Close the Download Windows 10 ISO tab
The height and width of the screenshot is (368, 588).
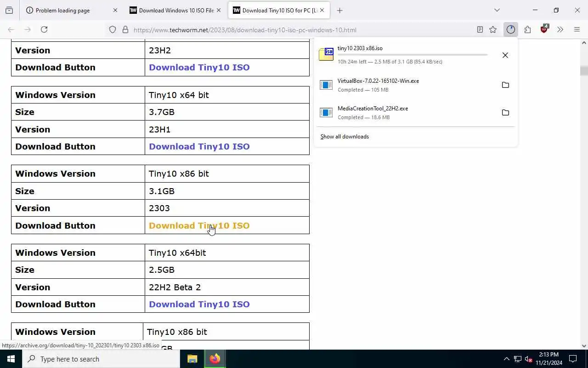click(x=219, y=10)
